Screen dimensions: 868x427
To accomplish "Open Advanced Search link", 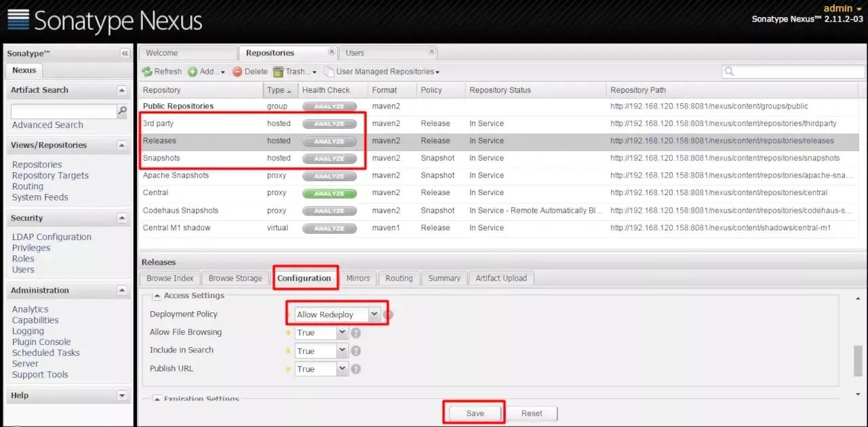I will (47, 125).
